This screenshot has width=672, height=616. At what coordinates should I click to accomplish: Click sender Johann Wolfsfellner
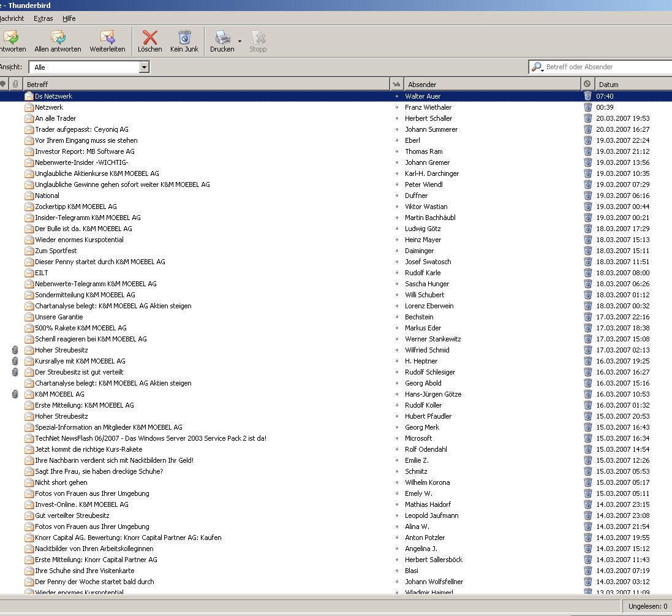click(x=434, y=582)
